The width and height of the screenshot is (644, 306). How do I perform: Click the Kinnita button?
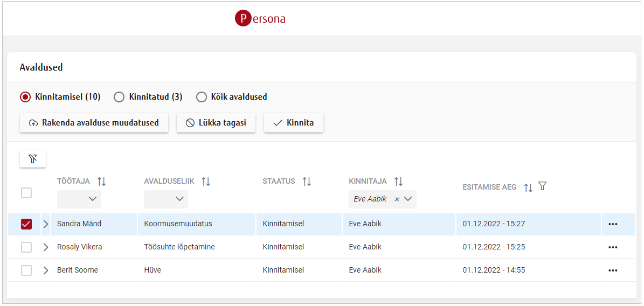[x=293, y=123]
